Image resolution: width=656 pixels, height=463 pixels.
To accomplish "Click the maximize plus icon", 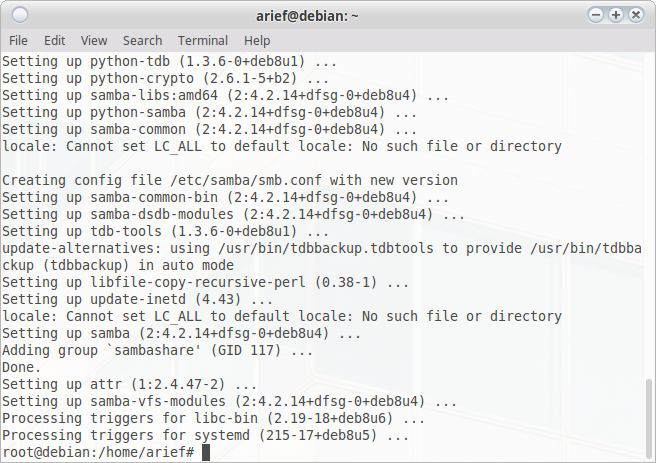I will click(x=616, y=15).
